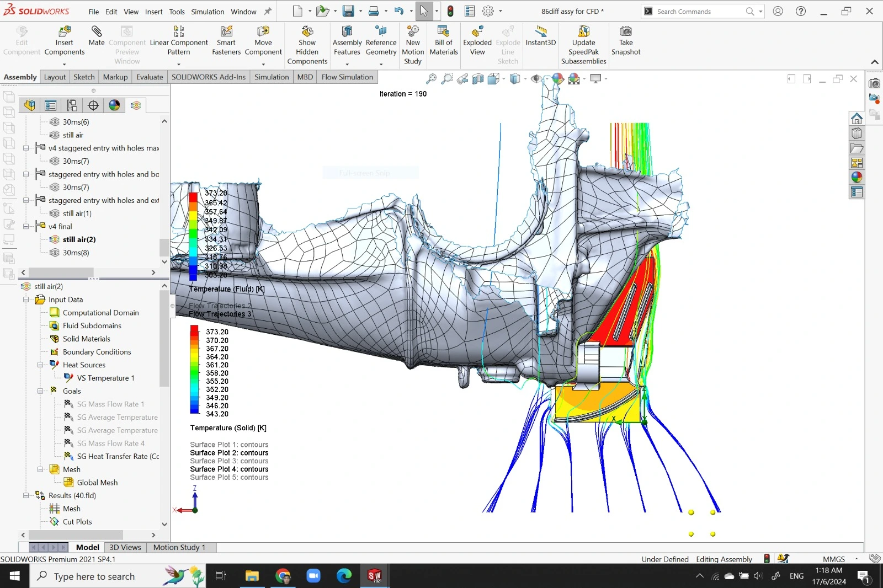Click Update SpeedPak Subassemblies
The width and height of the screenshot is (883, 588).
pos(584,45)
